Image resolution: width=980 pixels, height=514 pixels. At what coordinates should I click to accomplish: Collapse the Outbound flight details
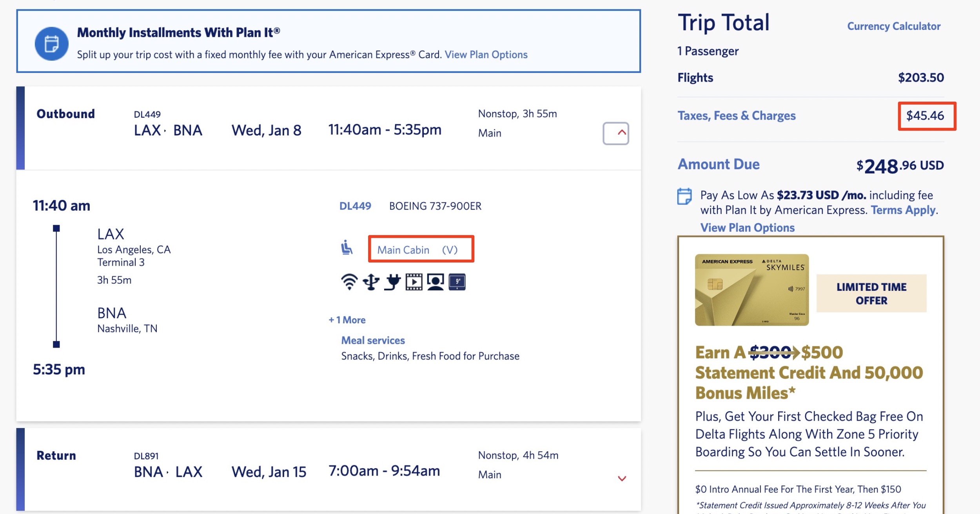coord(617,133)
